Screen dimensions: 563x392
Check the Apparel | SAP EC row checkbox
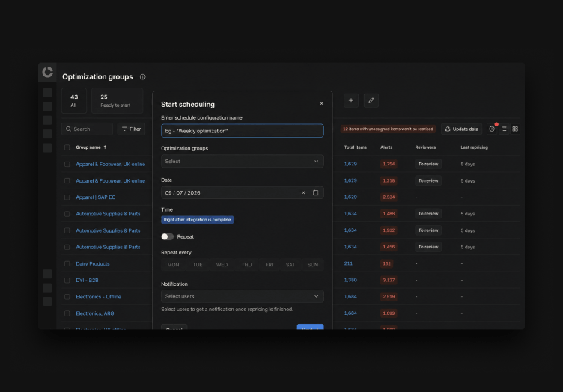[67, 197]
